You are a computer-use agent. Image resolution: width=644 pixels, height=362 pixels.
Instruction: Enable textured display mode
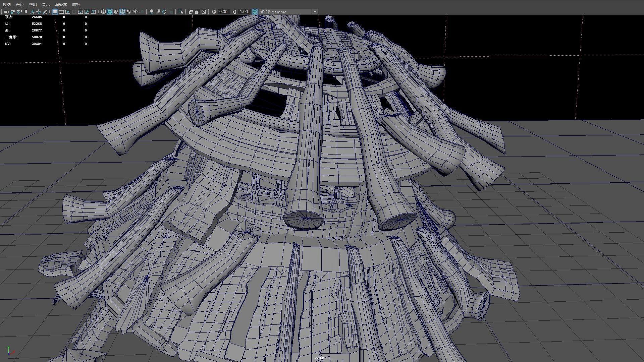point(129,12)
